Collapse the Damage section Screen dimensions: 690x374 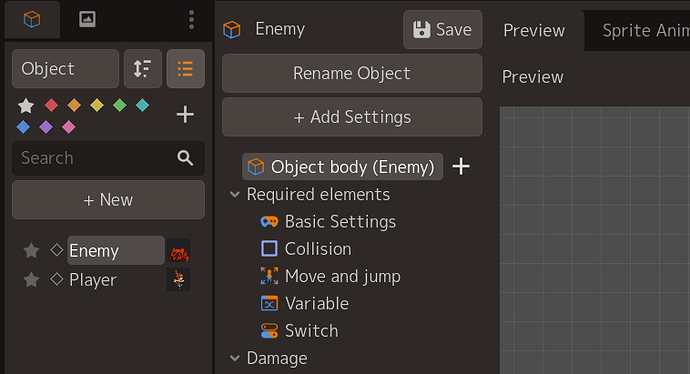[x=235, y=358]
